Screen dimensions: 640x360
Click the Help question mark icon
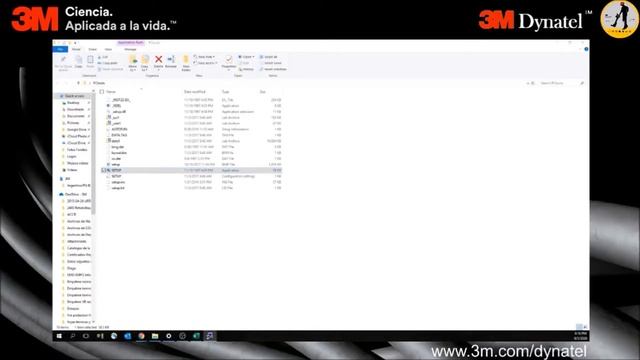(586, 49)
